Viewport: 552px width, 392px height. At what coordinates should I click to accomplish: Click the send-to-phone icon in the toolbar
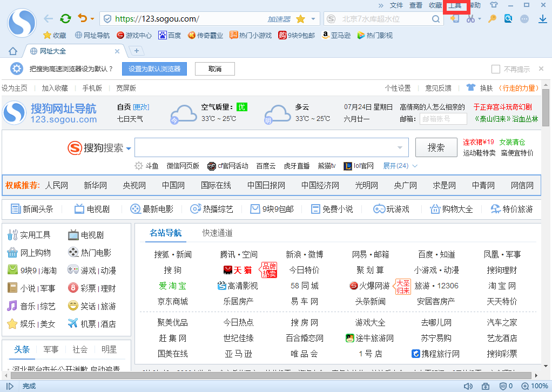click(455, 19)
